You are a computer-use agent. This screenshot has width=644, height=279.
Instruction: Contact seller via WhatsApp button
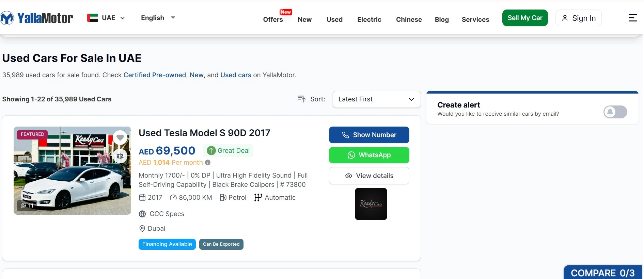(369, 155)
